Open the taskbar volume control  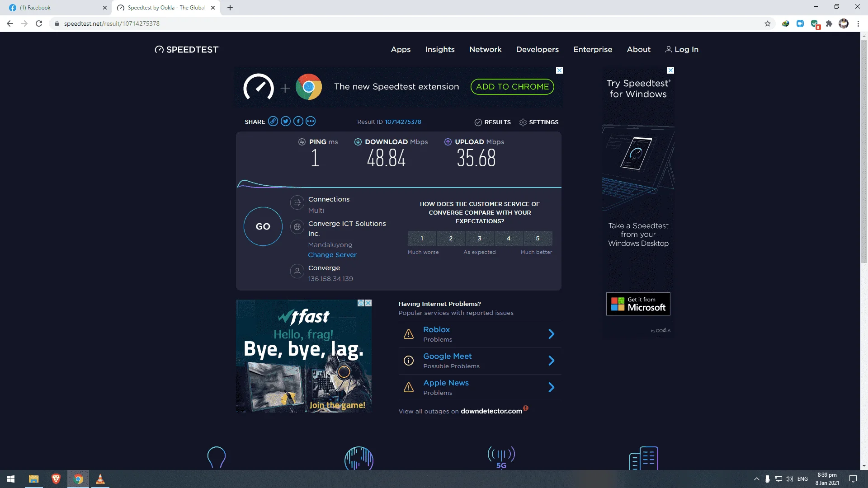point(789,479)
